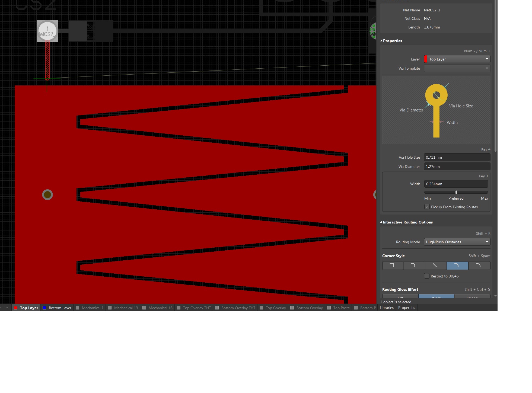
Task: Switch to the Mechanical 13 layer tab
Action: point(123,308)
